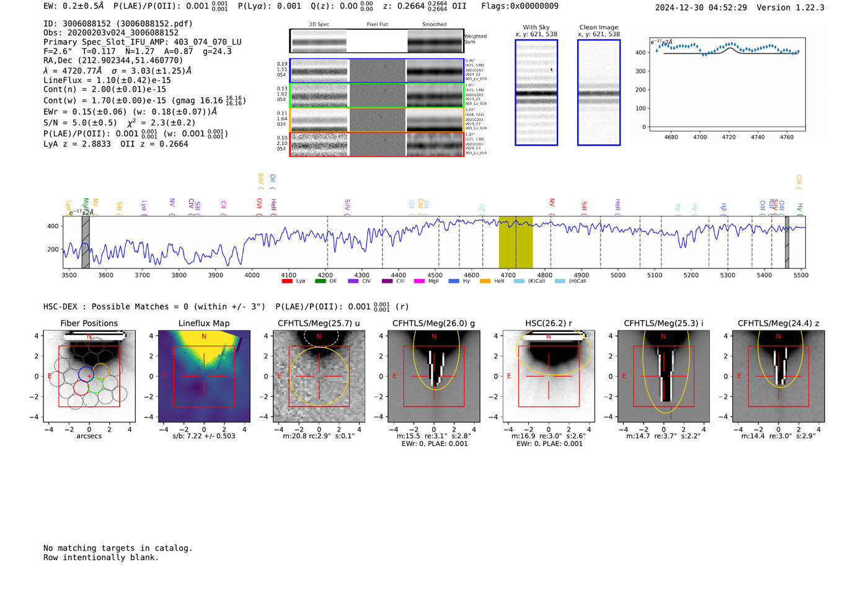Open the CFHTLS/Meg(24.4) z-band cutout

tap(779, 376)
